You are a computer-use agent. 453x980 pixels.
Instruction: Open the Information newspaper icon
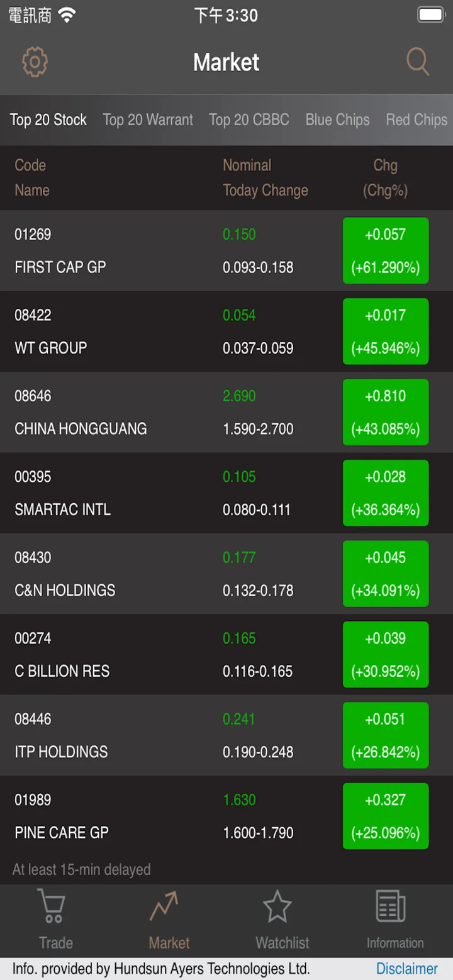[391, 906]
